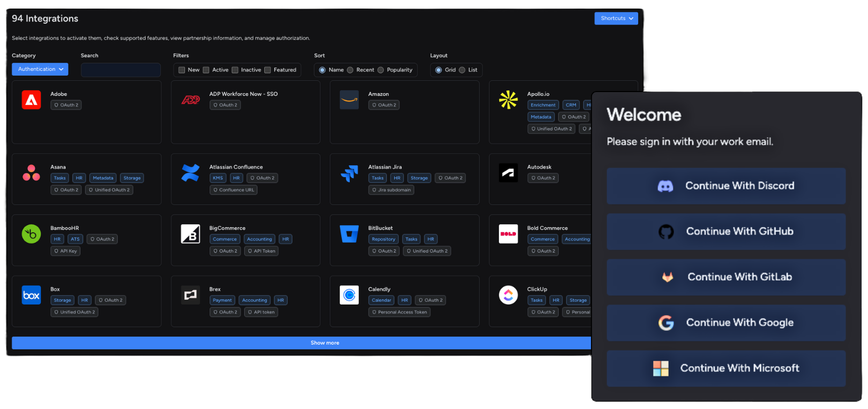
Task: Click the OAuth 2 tag on Autodesk card
Action: tap(543, 178)
